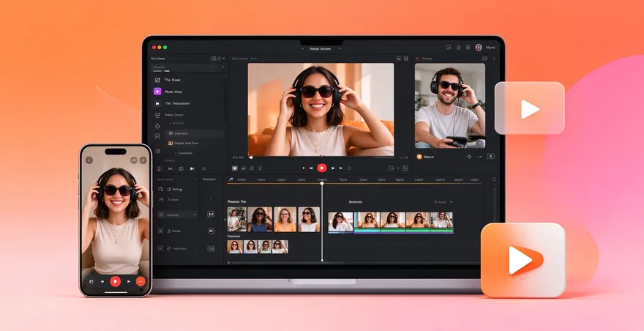644x331 pixels.
Task: Select the first clip thumbnail in upper group
Action: coord(237,219)
